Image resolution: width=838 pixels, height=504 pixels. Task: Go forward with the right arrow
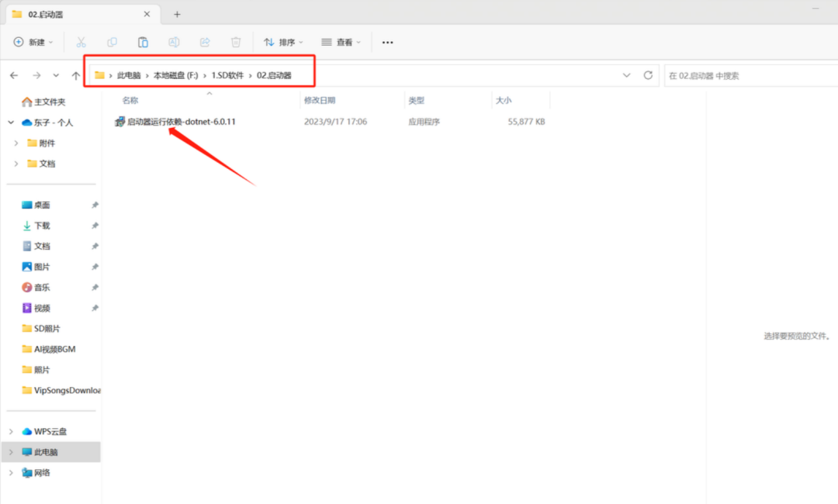[x=36, y=76]
